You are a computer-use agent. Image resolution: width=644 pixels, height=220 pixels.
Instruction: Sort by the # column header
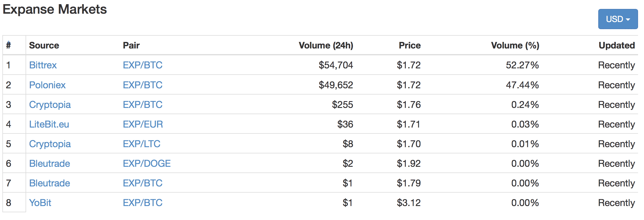8,45
